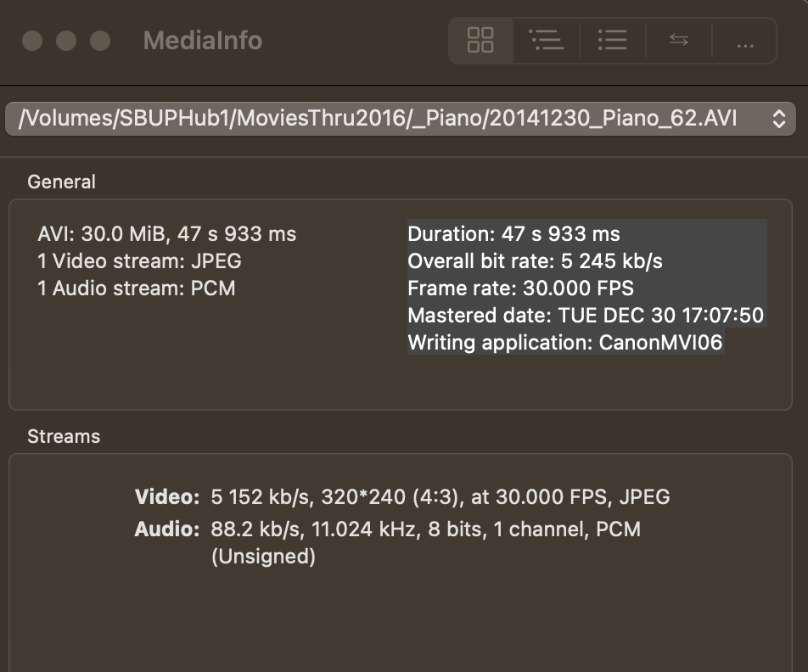
Task: Open the compare view with arrow icon
Action: pos(677,40)
